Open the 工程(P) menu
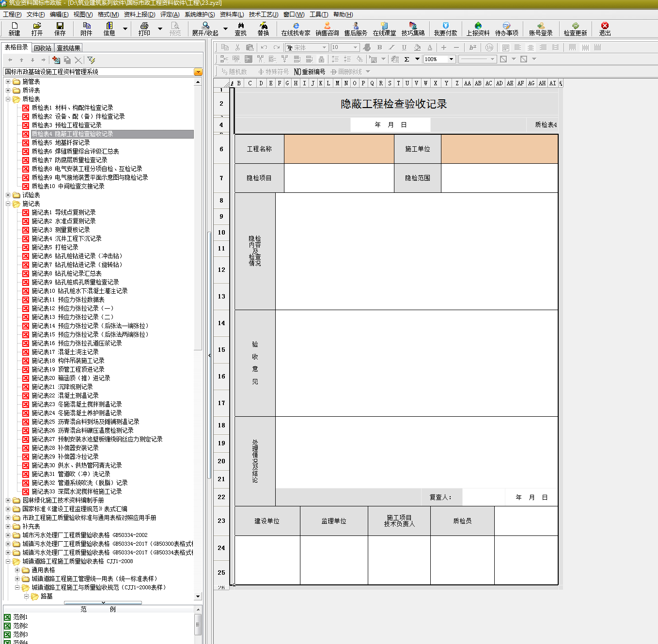Screen dimensions: 658x644 [12, 15]
